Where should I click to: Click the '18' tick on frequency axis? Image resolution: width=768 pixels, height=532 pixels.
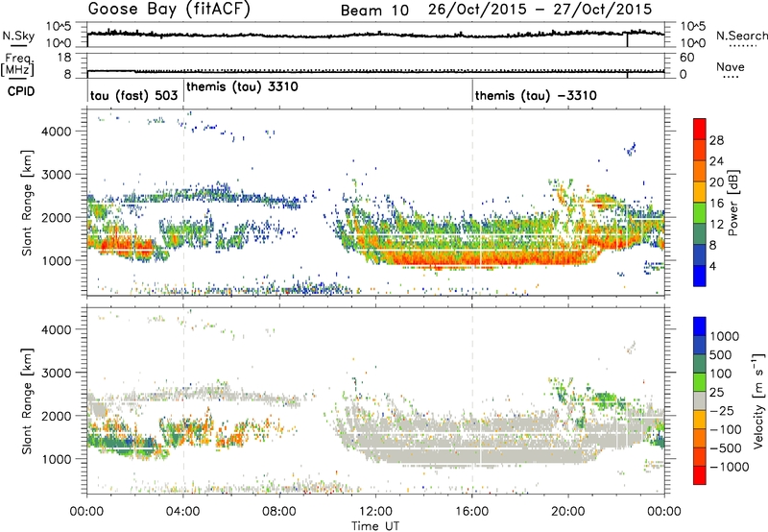click(x=64, y=58)
